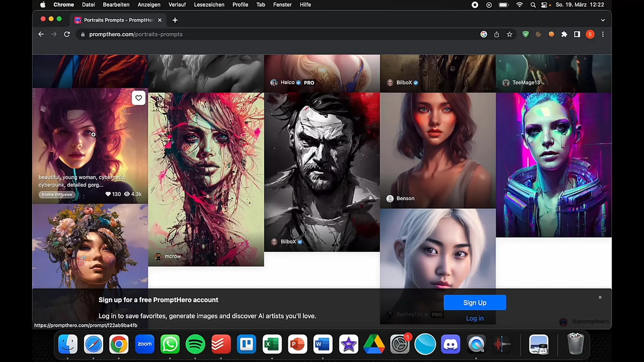The image size is (644, 362).
Task: Open the Verlauf menu
Action: coord(177,5)
